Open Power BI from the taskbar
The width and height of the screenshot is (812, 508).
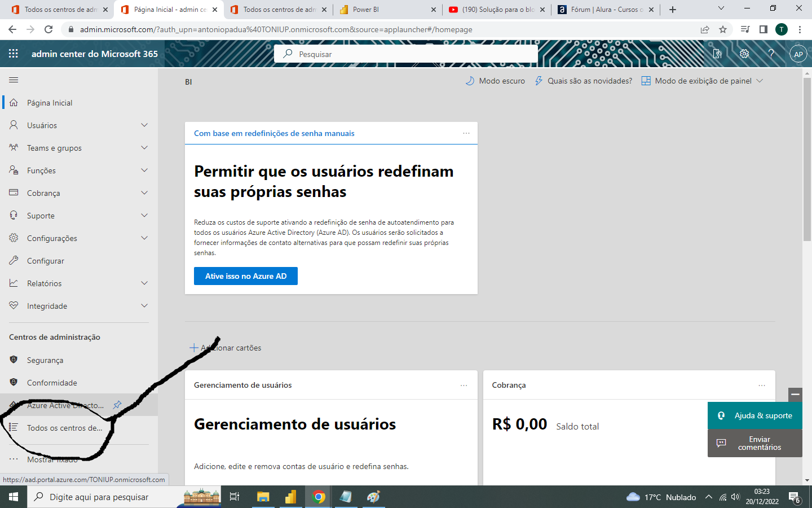[291, 497]
